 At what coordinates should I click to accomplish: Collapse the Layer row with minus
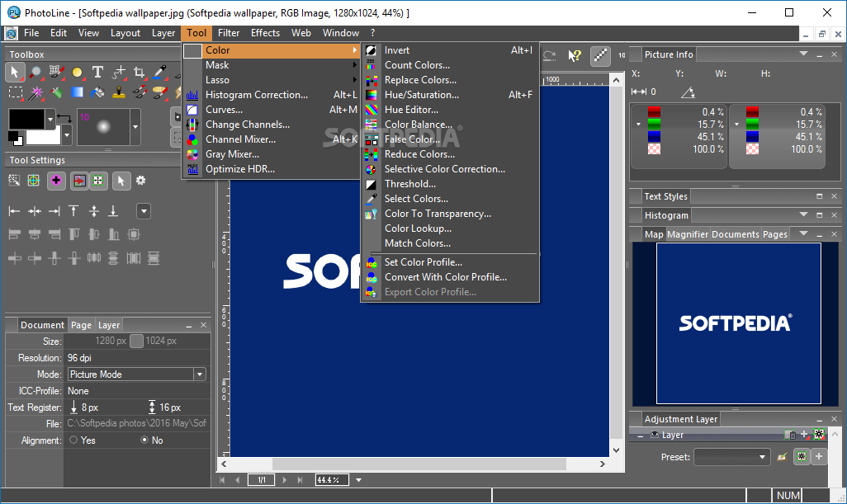point(640,436)
